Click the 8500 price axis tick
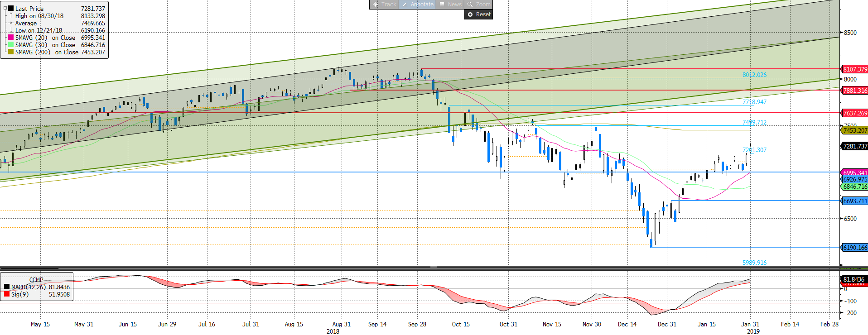The height and width of the screenshot is (335, 868). [850, 33]
